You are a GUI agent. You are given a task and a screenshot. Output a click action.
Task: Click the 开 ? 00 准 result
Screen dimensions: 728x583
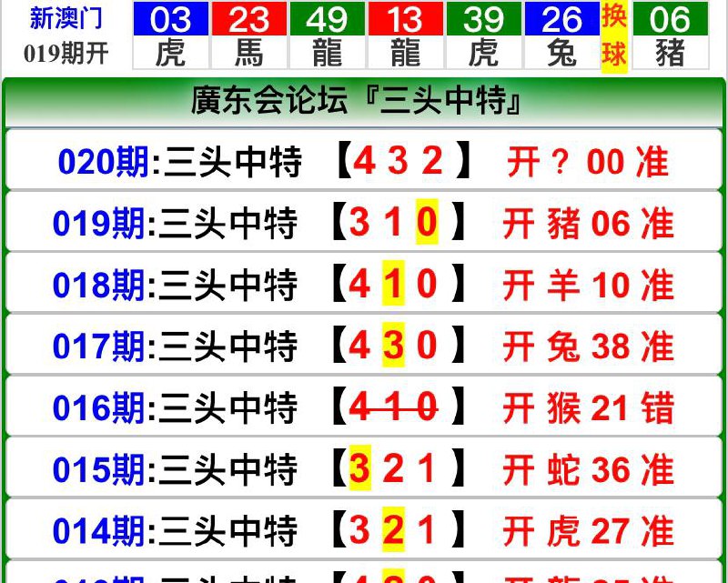[588, 162]
